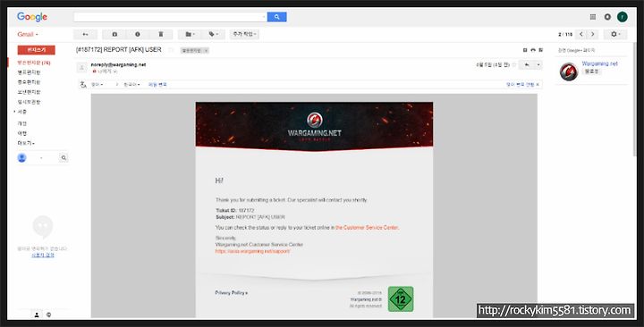
Task: Open the email in new window
Action: 541,50
